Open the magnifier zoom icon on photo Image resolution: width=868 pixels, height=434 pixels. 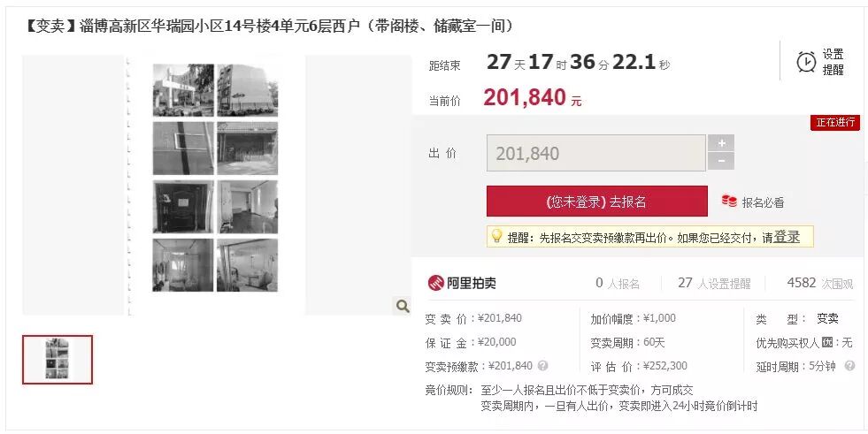pyautogui.click(x=403, y=306)
